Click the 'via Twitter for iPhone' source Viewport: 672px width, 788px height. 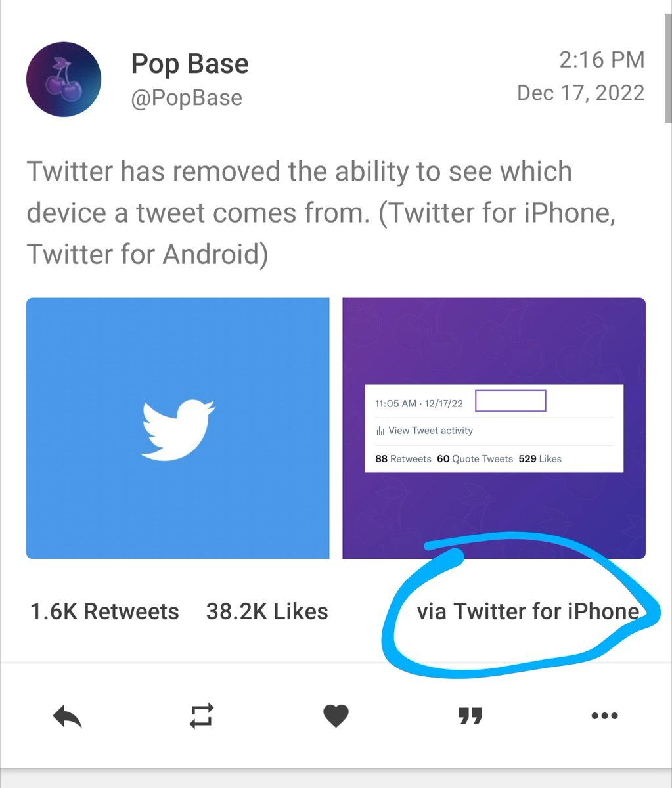(x=527, y=612)
